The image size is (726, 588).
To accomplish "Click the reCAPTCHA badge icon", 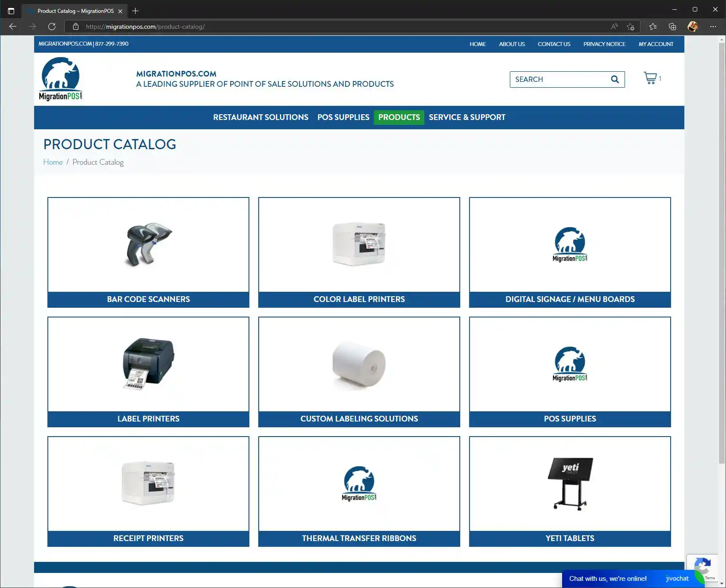I will tap(702, 567).
